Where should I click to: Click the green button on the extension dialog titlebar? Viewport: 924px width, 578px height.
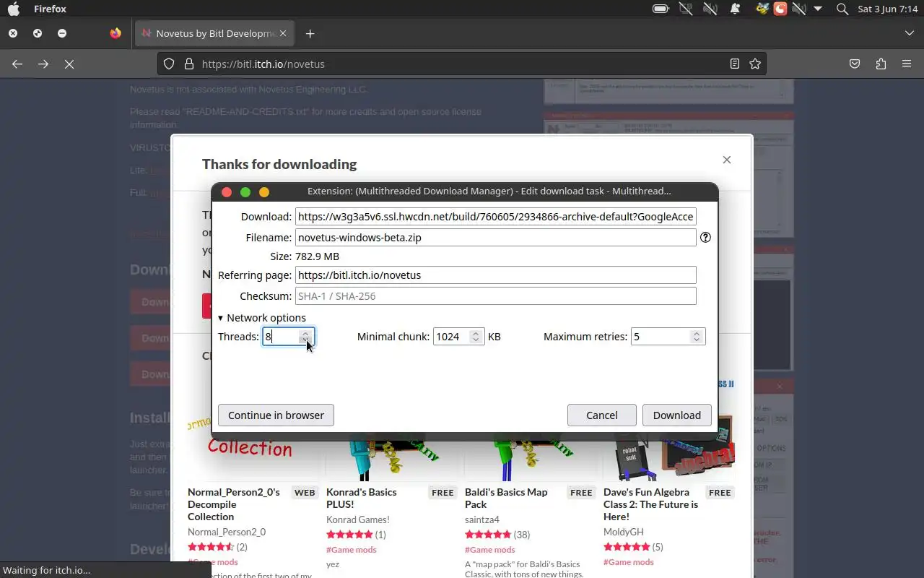click(245, 191)
